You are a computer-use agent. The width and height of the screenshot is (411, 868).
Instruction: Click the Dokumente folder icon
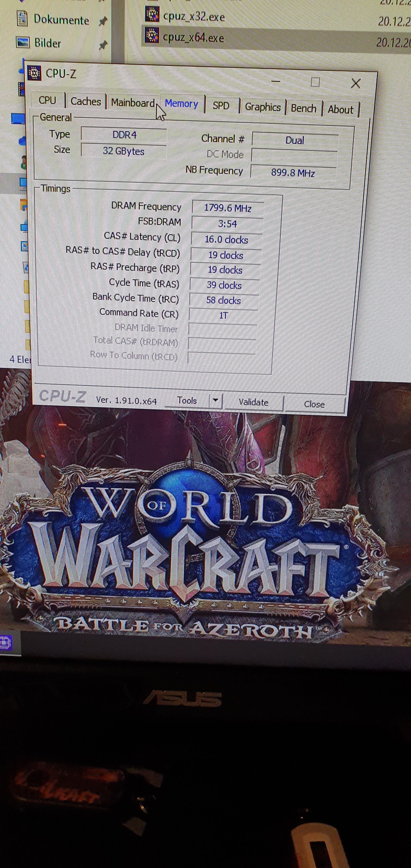tap(22, 19)
